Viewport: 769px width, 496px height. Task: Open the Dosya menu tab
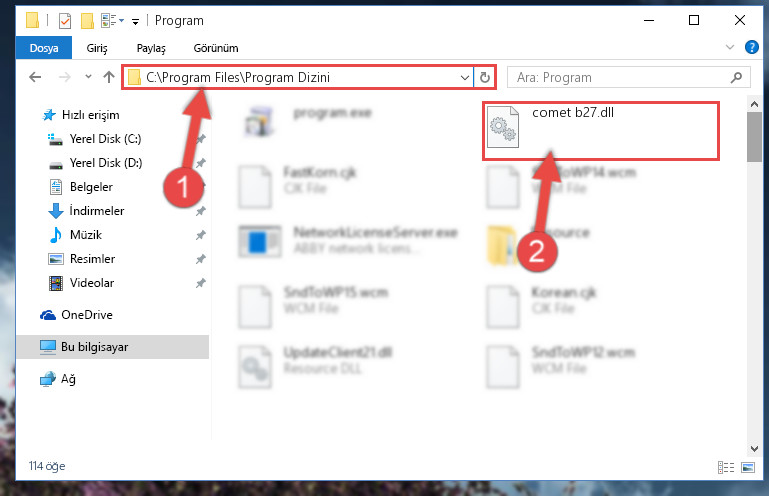point(44,48)
